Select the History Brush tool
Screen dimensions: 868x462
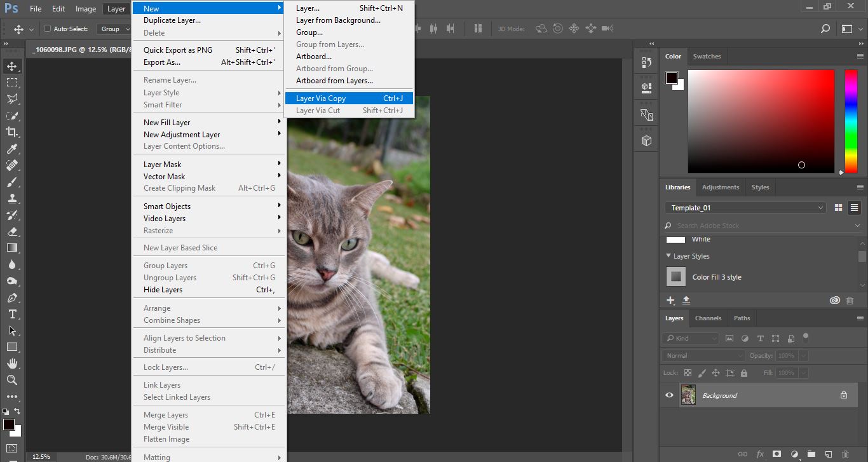[12, 215]
